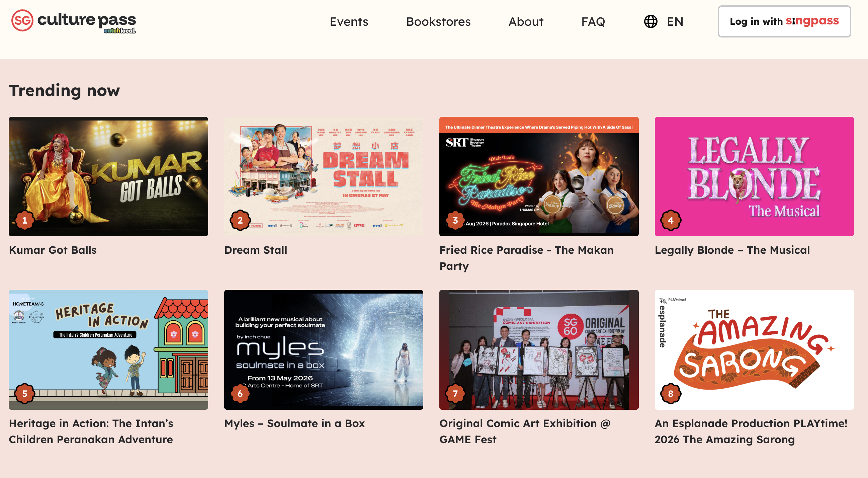Click rank badge 8 on Amazing Sarong
The image size is (868, 478).
(x=671, y=394)
